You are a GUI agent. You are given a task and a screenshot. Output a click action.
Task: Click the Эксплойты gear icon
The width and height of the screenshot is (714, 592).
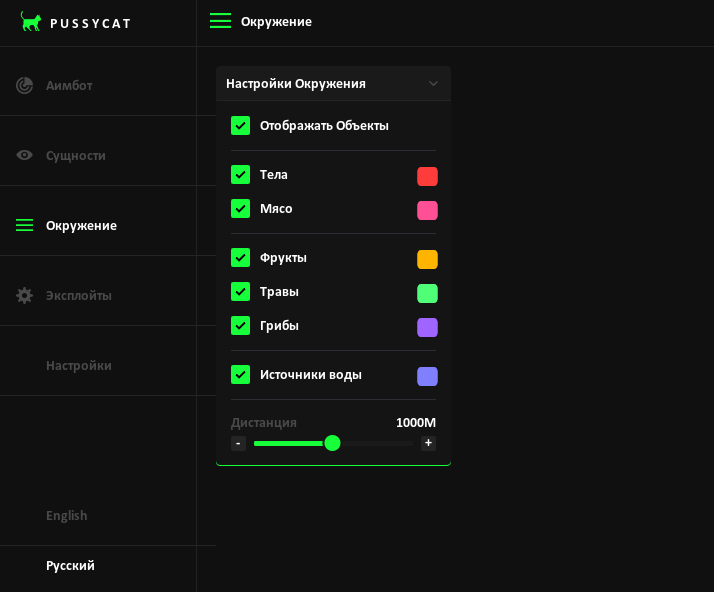pos(25,295)
